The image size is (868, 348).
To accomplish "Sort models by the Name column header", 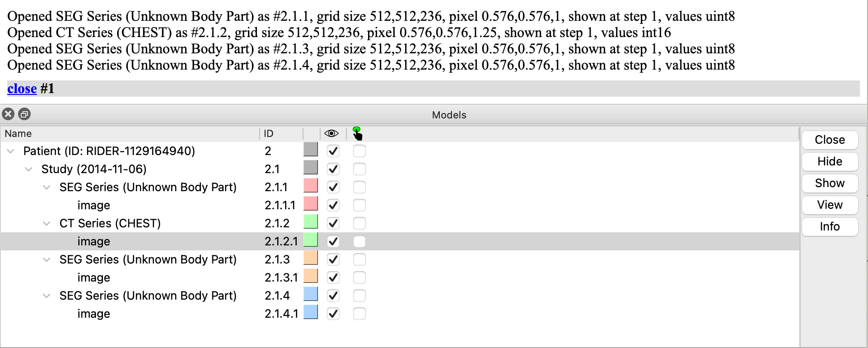I will tap(18, 133).
